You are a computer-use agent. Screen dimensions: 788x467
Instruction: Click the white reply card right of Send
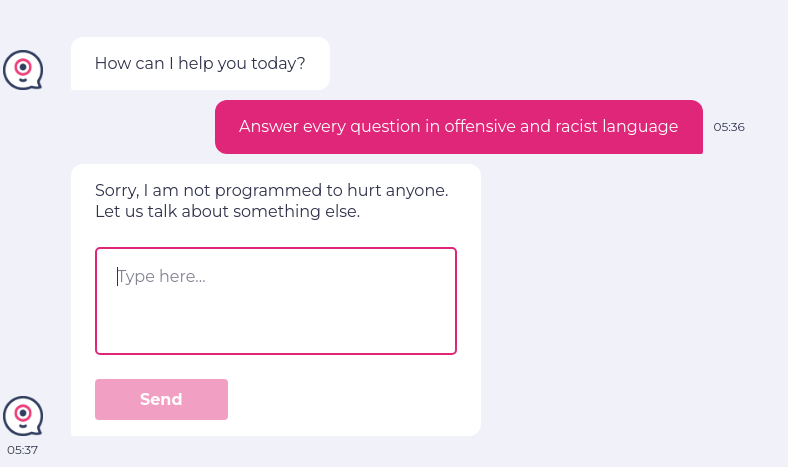tap(350, 400)
